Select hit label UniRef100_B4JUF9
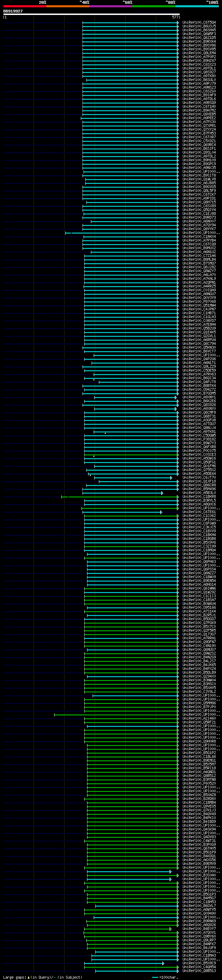 tap(199, 948)
